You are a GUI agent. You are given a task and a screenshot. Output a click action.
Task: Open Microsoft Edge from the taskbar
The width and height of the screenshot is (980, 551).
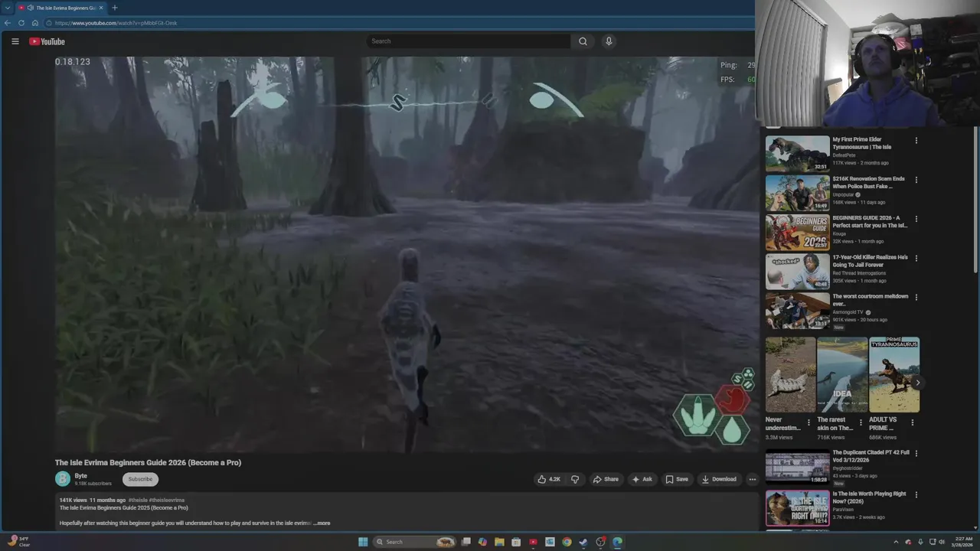click(x=617, y=542)
